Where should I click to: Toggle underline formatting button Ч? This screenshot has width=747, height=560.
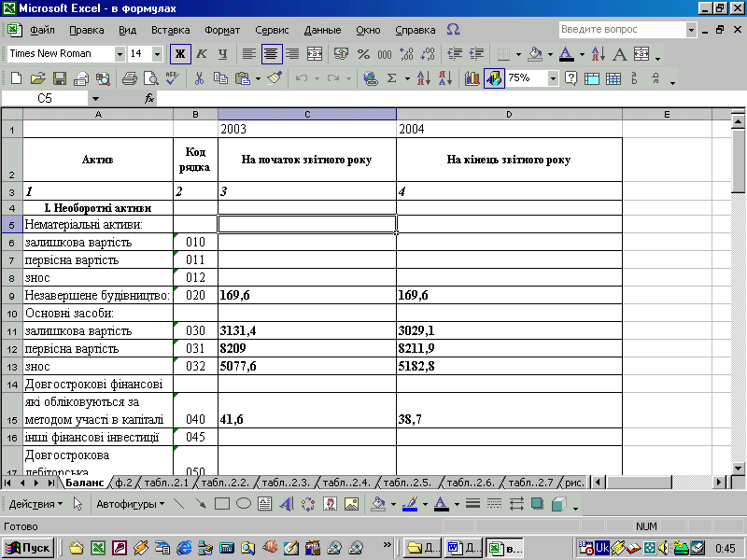tap(221, 54)
